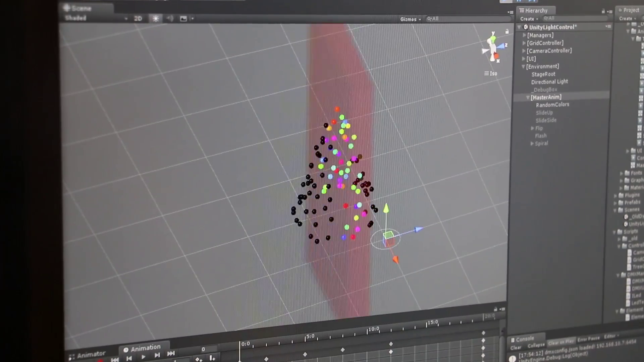This screenshot has width=644, height=362.
Task: Focus the Hierarchy search field
Action: (x=575, y=18)
